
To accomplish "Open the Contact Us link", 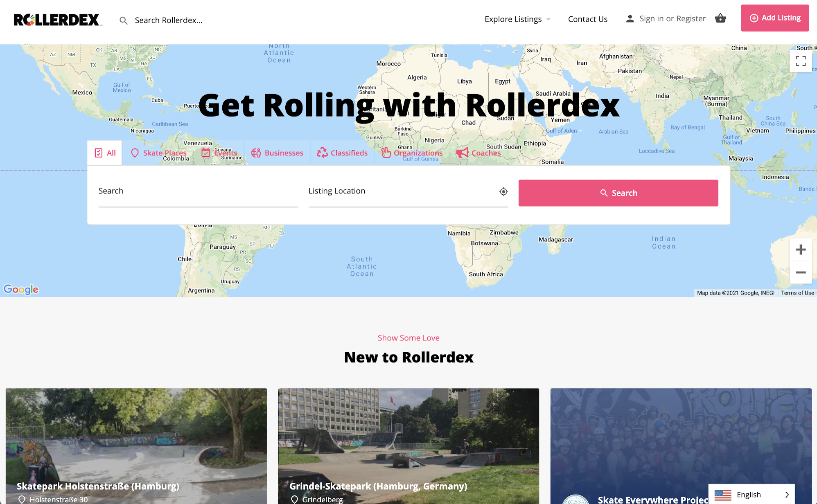I will click(x=588, y=19).
